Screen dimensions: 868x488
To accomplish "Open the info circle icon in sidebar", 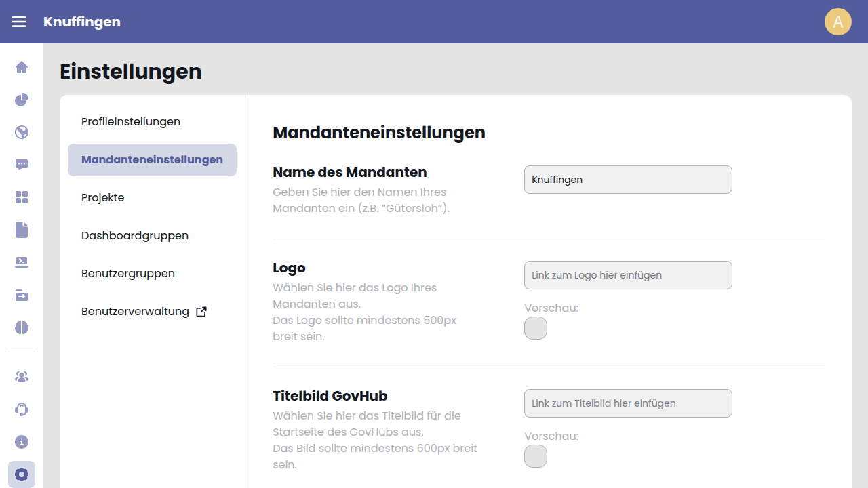I will (x=22, y=442).
